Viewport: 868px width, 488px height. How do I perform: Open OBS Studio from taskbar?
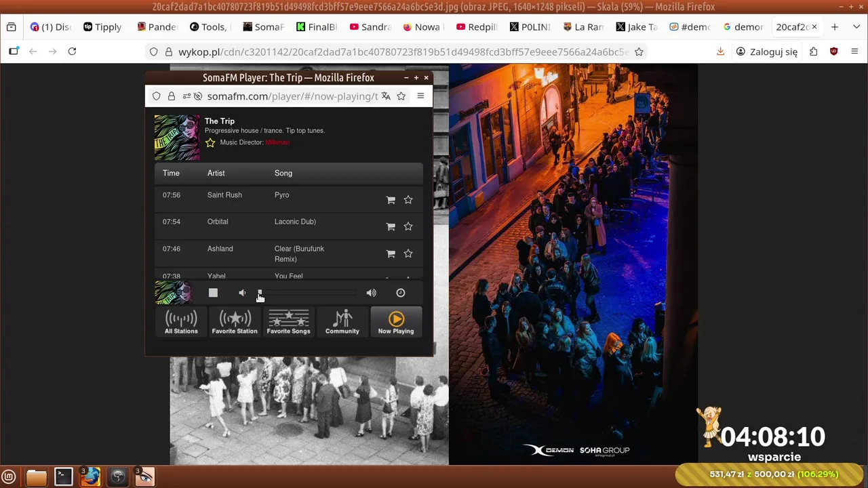pos(118,477)
